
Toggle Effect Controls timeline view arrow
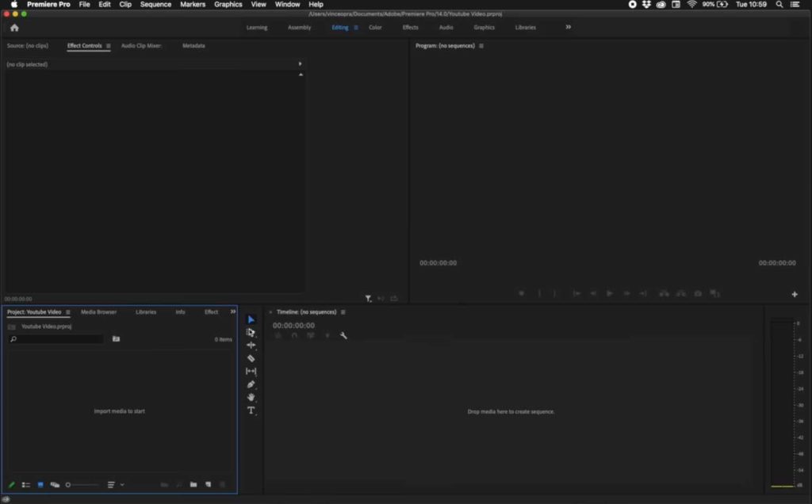coord(300,64)
